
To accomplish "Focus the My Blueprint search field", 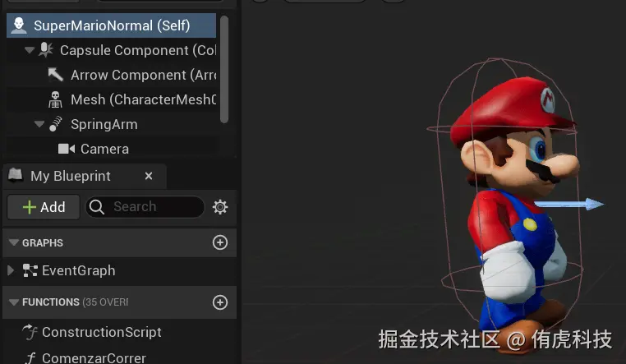I will click(145, 207).
